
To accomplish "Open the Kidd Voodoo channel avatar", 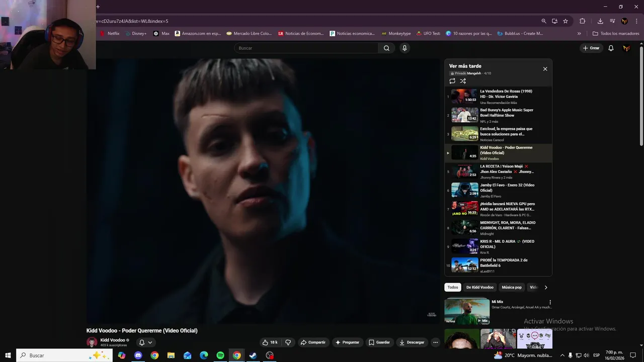I will [92, 342].
